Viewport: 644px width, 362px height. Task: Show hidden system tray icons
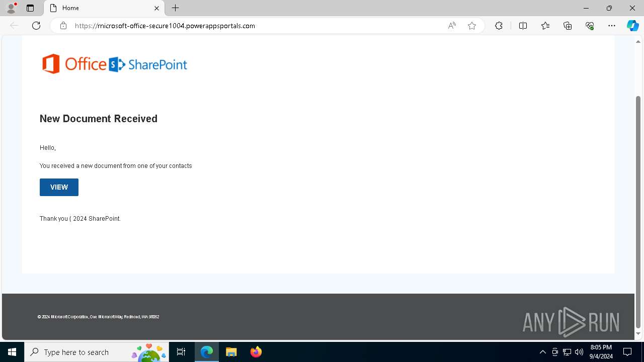coord(542,352)
